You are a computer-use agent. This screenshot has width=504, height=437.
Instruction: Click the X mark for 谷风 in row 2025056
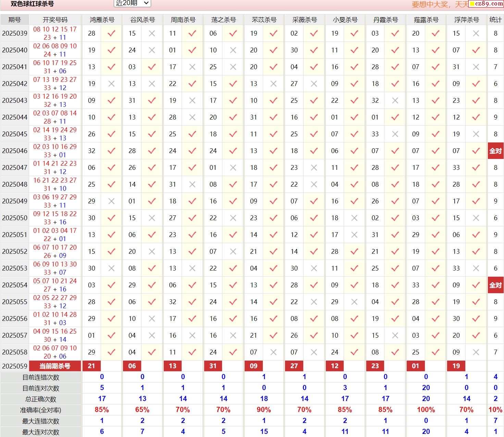(152, 319)
